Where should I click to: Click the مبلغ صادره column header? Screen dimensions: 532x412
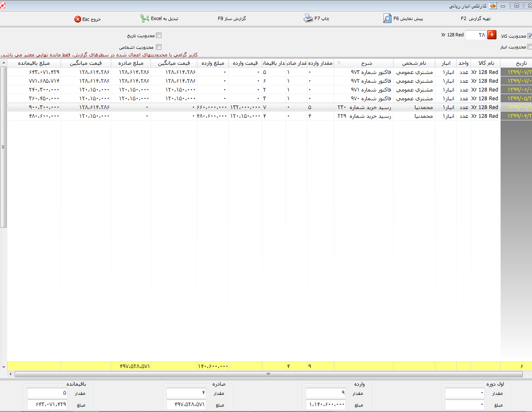click(x=131, y=63)
